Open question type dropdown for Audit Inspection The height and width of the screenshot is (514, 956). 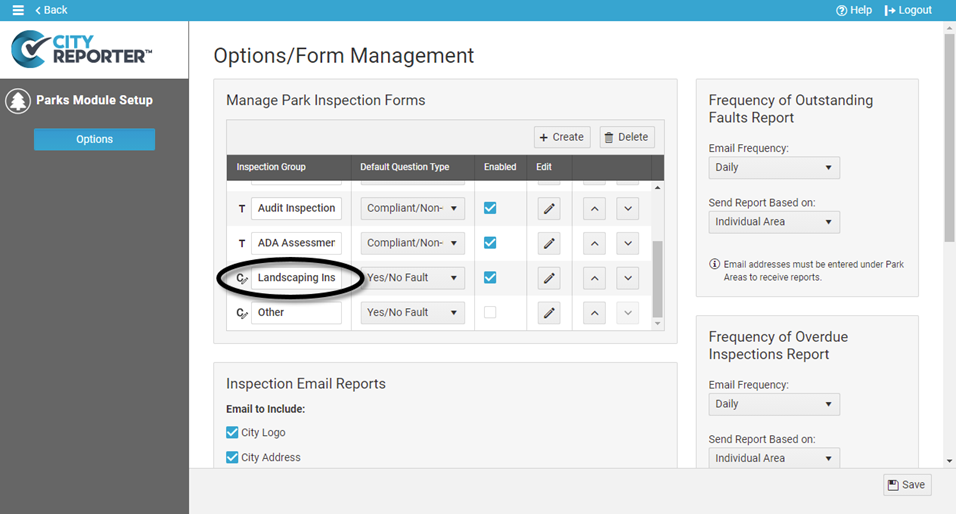(x=413, y=208)
